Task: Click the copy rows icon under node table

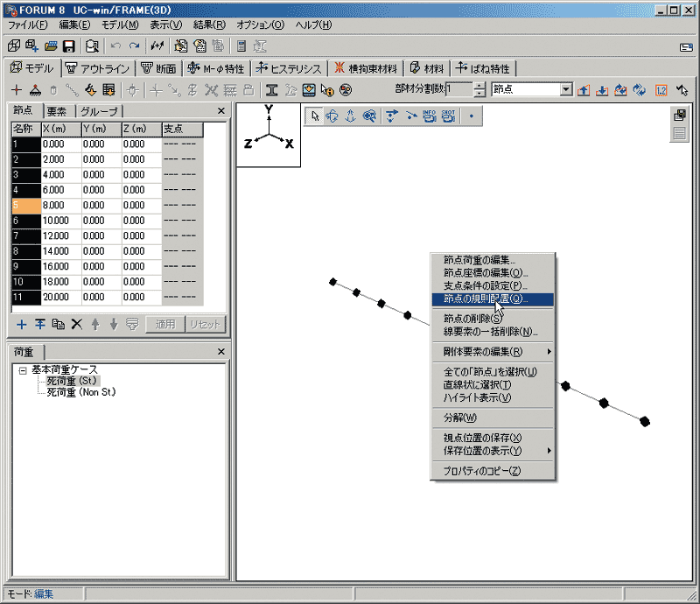Action: click(58, 324)
